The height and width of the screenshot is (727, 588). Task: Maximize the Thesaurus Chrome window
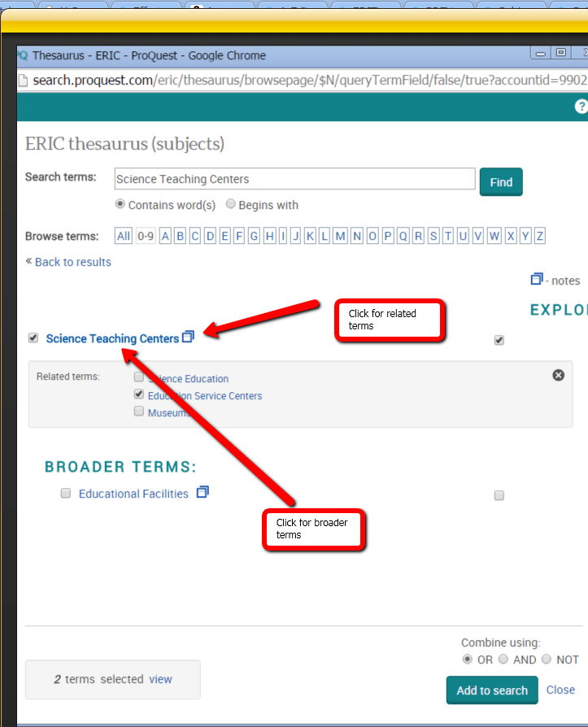(560, 53)
